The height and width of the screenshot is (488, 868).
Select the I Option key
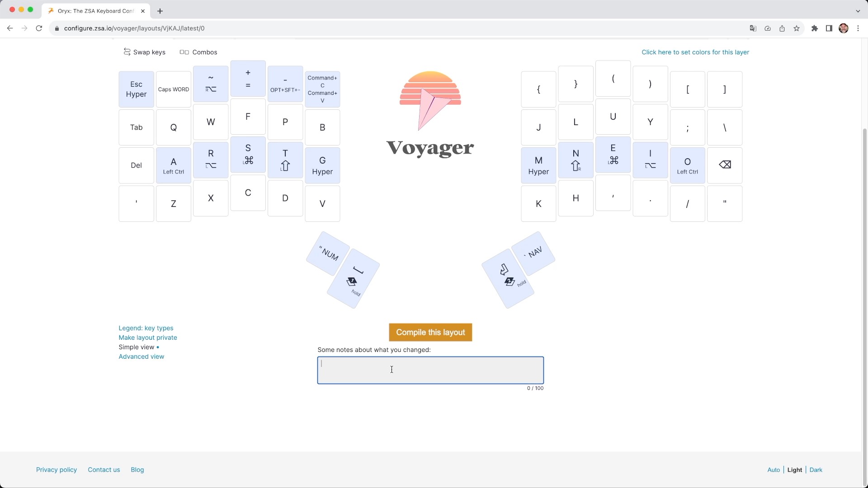click(650, 160)
